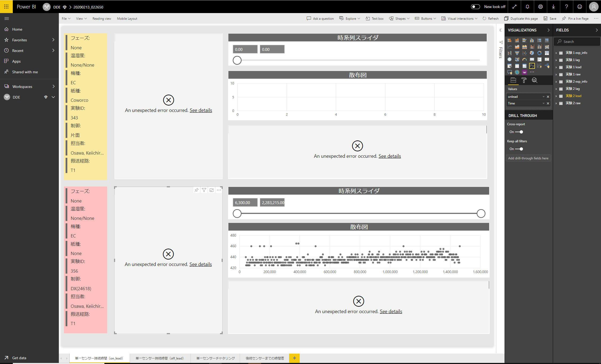
Task: Expand the 実験 2 lead table
Action: (556, 96)
